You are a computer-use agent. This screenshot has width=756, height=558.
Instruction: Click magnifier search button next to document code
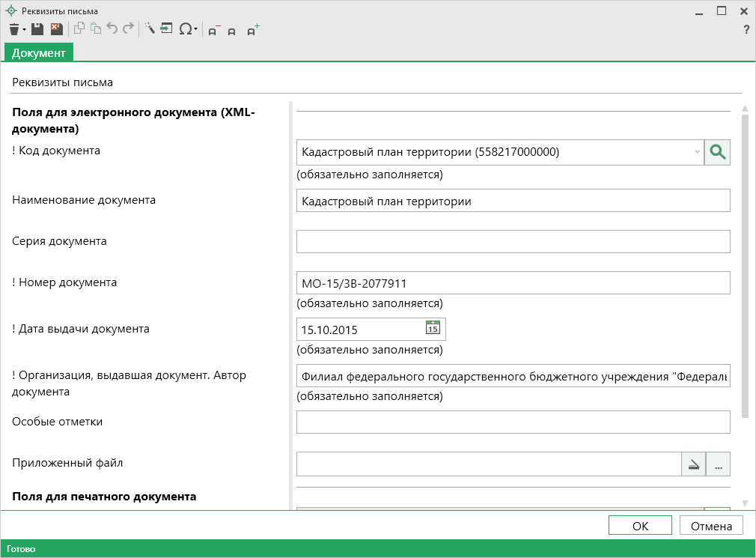(717, 152)
